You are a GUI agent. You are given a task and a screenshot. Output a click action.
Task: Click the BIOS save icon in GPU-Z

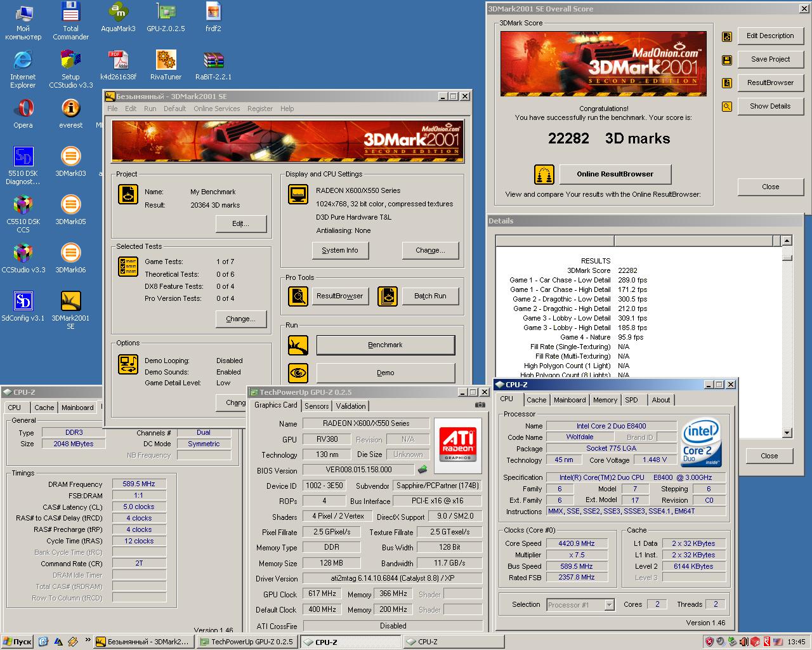tap(422, 470)
